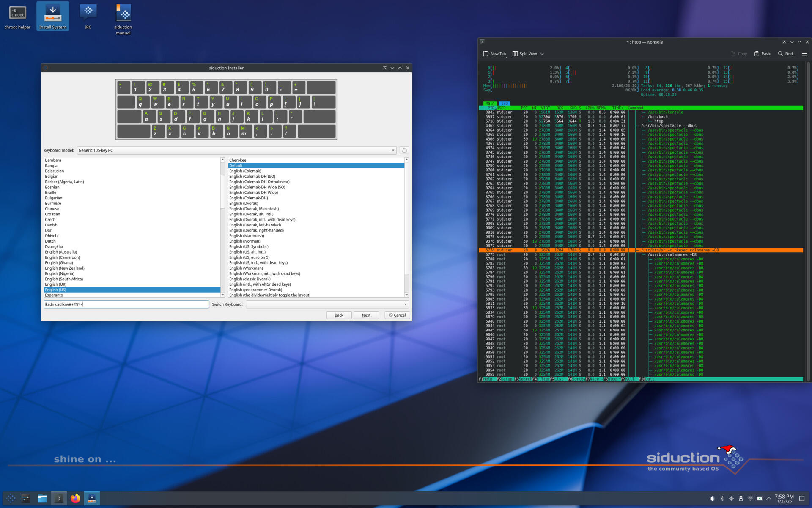Open the volume tray icon
Image resolution: width=812 pixels, height=508 pixels.
(712, 499)
